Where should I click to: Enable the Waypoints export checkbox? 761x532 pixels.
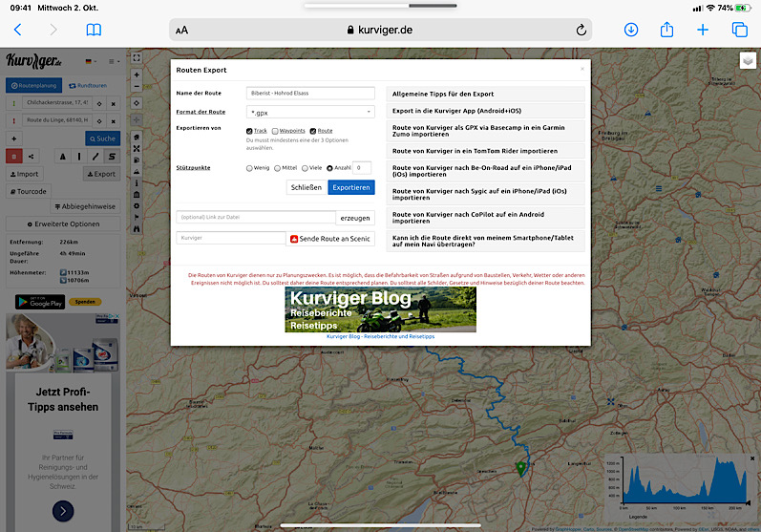click(x=275, y=131)
